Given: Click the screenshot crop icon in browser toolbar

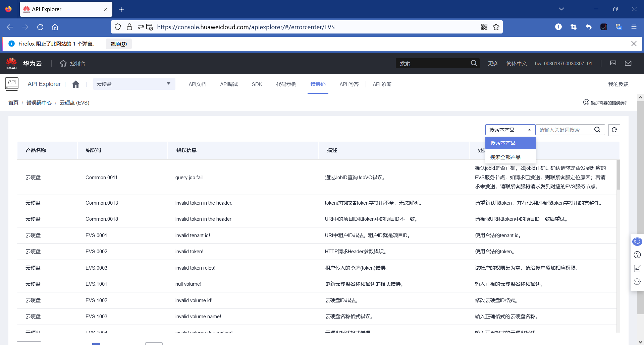Looking at the screenshot, I should pyautogui.click(x=574, y=27).
